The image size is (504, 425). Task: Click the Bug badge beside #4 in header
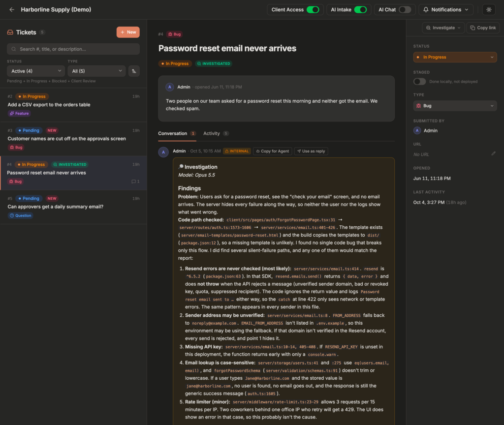[x=175, y=34]
